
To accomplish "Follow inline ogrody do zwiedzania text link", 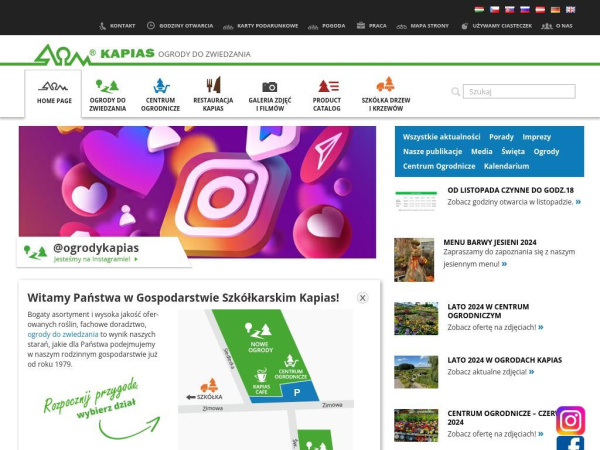I will tap(63, 334).
